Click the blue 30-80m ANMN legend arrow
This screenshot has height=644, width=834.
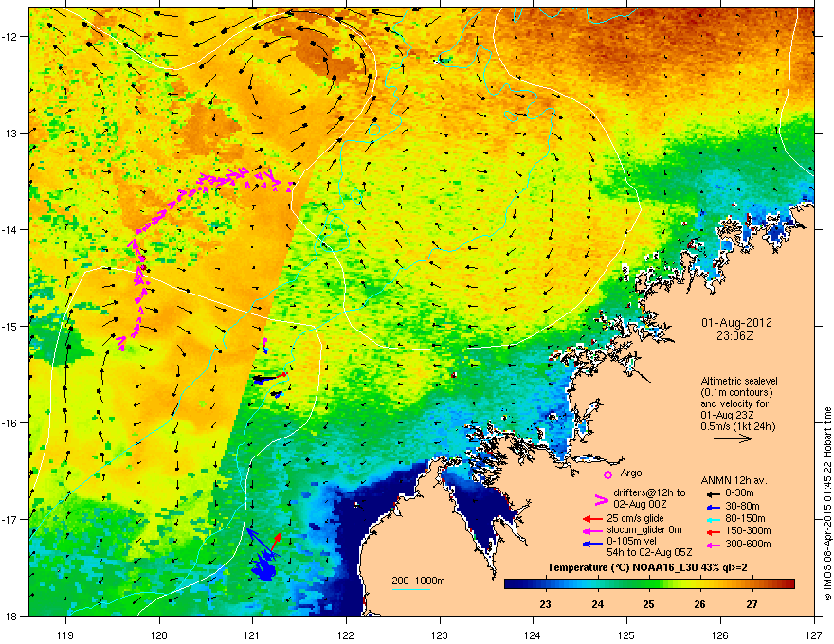tap(712, 507)
